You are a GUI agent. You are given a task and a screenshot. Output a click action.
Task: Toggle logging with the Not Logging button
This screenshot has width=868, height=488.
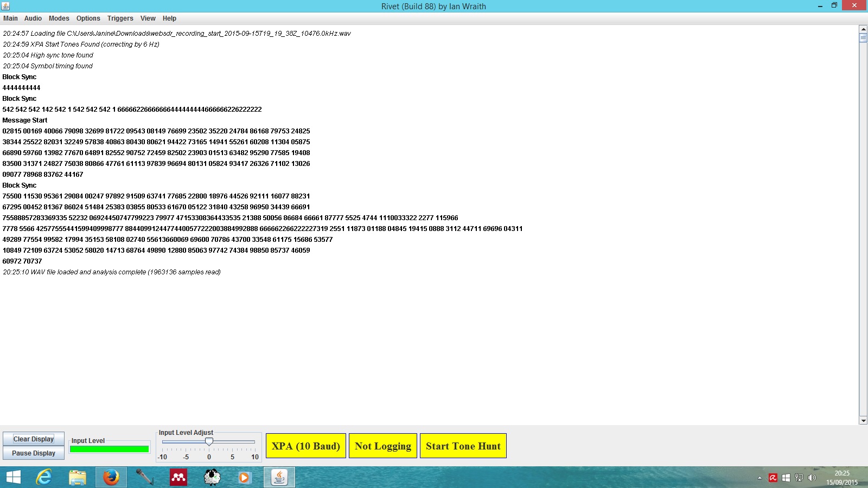pyautogui.click(x=383, y=446)
